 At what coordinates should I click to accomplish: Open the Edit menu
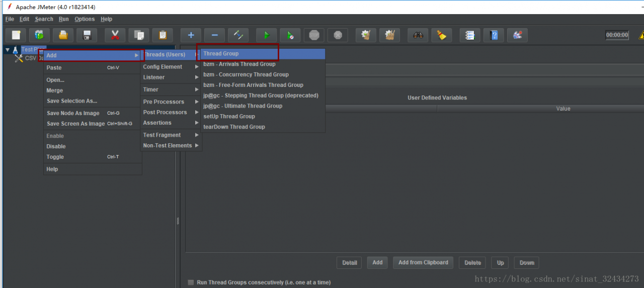click(24, 19)
